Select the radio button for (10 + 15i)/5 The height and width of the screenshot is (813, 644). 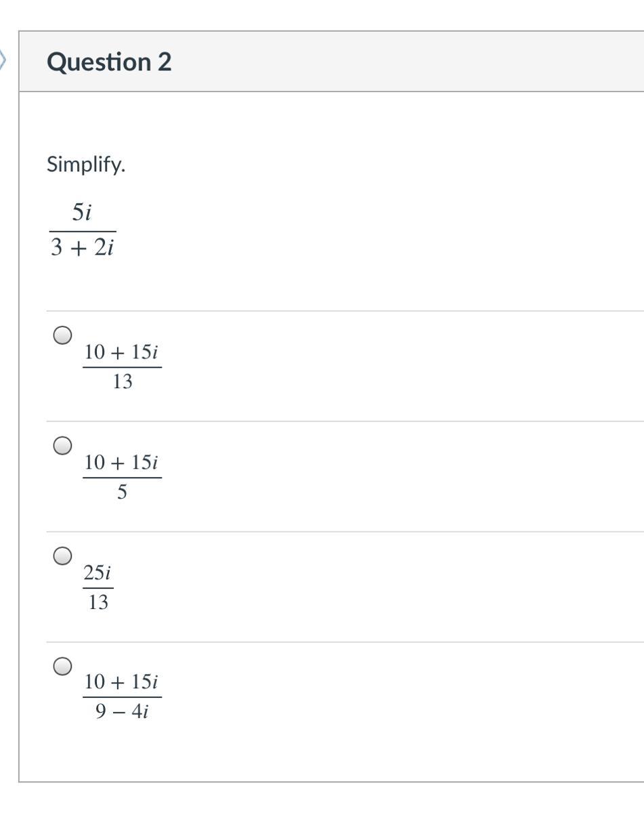tap(63, 446)
